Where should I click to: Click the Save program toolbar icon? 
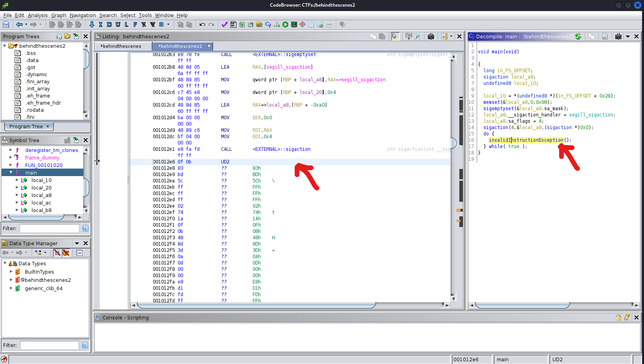click(x=6, y=24)
